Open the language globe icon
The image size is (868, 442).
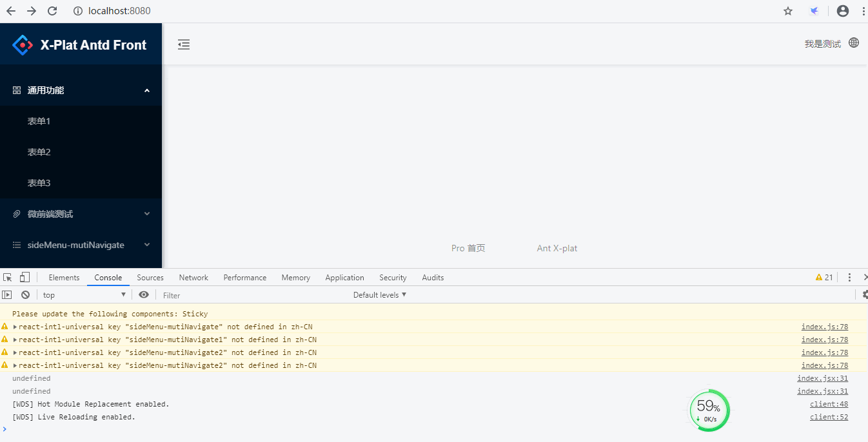(x=854, y=43)
